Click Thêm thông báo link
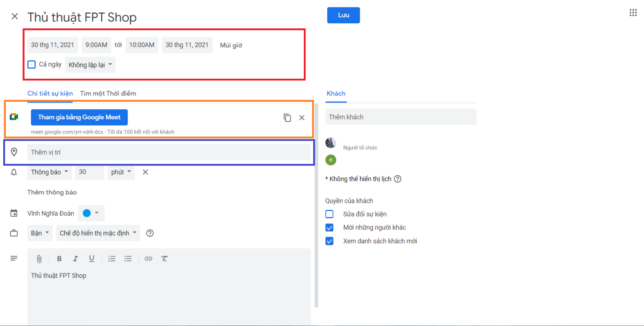 click(x=52, y=193)
